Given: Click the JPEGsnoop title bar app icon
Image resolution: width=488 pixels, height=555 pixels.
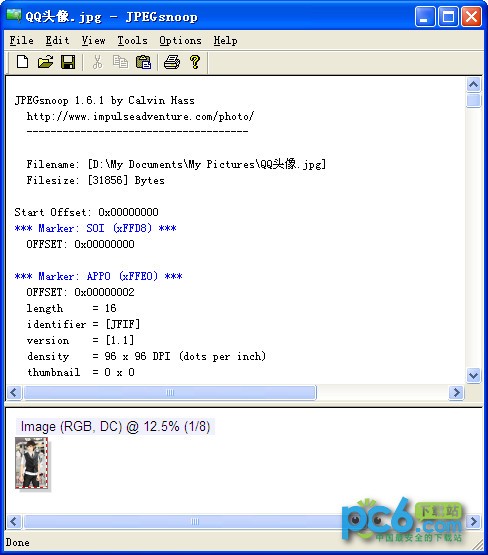Looking at the screenshot, I should pos(13,16).
